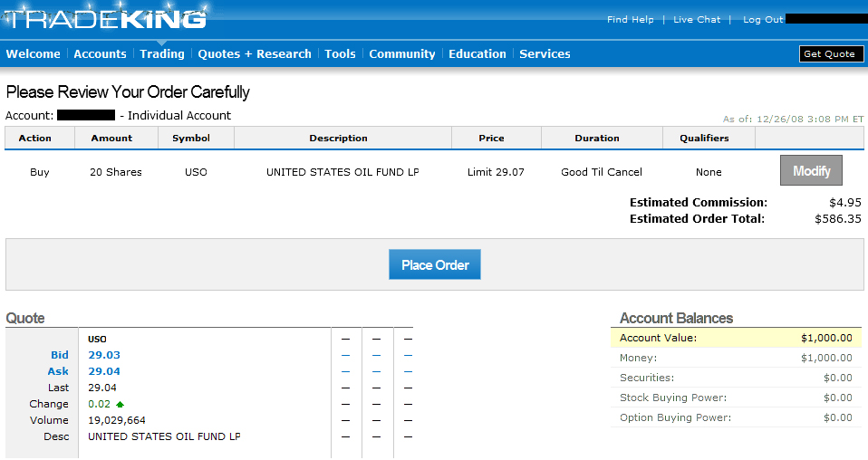Click the Buy action cell
Image resolution: width=868 pixels, height=460 pixels.
coord(40,172)
